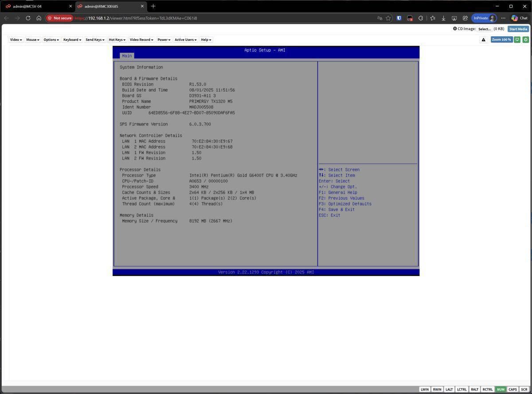This screenshot has height=394, width=532.
Task: Refresh the page
Action: click(28, 18)
